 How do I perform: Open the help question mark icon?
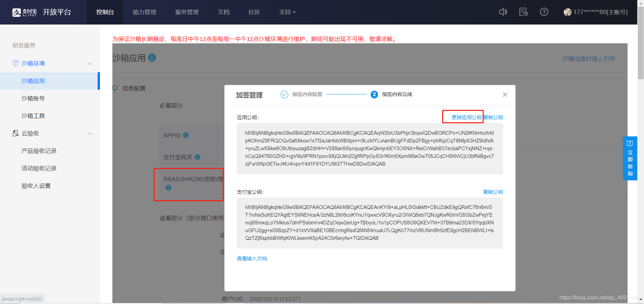pyautogui.click(x=544, y=12)
